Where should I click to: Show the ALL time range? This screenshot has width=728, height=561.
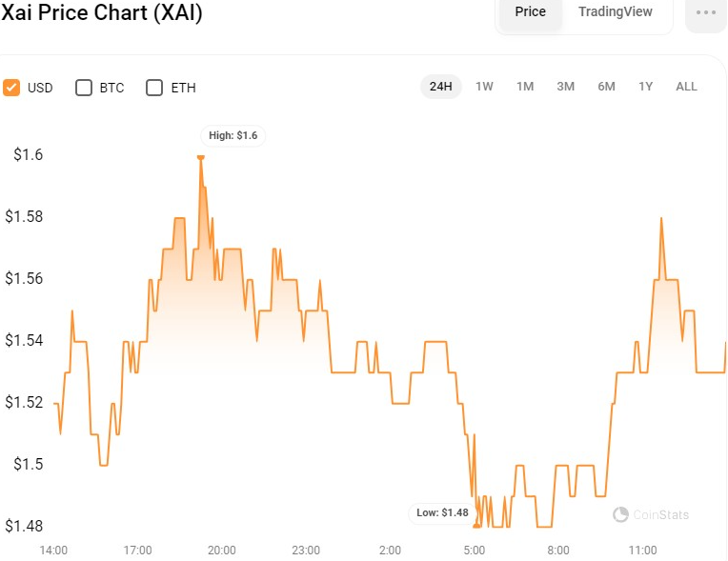pyautogui.click(x=686, y=87)
